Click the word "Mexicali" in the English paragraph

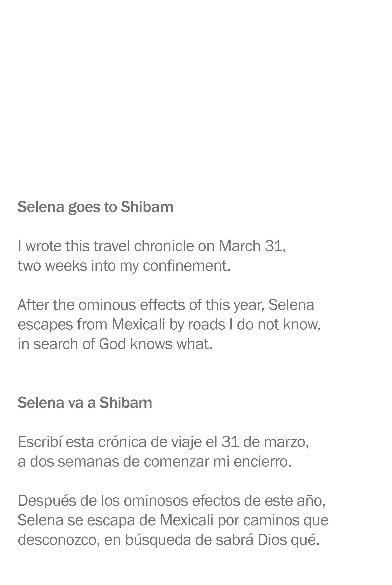[x=138, y=324]
